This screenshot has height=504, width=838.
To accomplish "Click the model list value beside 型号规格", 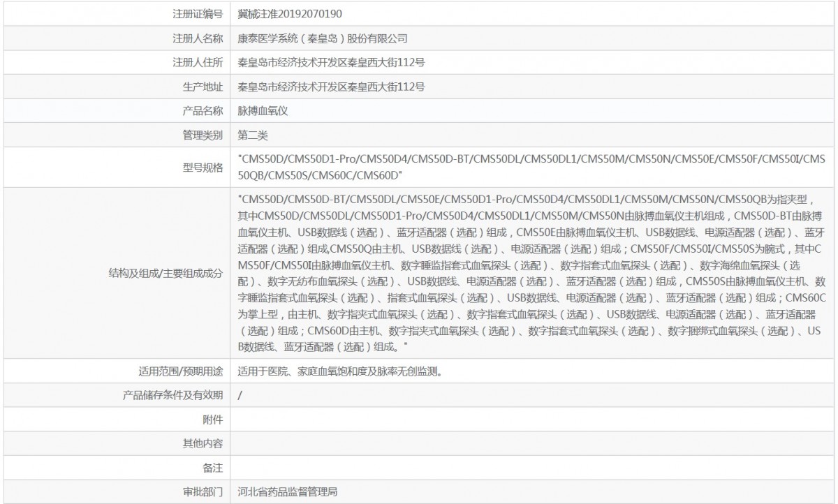I will [531, 167].
